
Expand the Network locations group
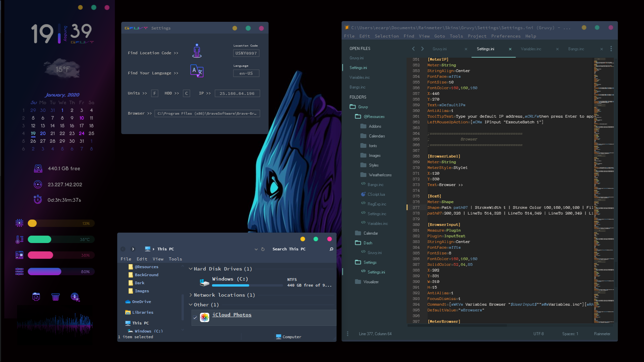tap(191, 295)
